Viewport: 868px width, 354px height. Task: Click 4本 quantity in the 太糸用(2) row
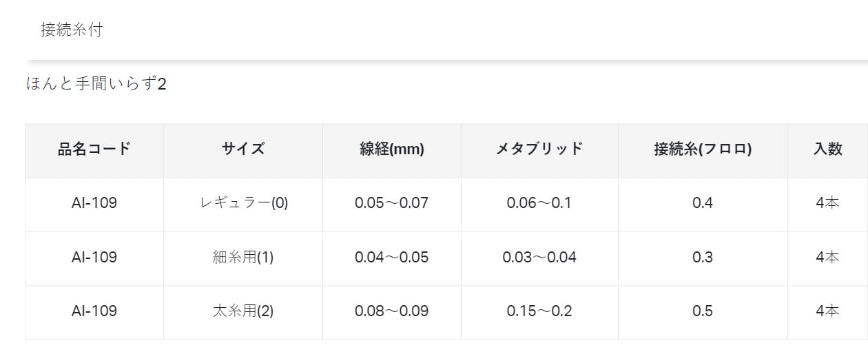point(827,311)
